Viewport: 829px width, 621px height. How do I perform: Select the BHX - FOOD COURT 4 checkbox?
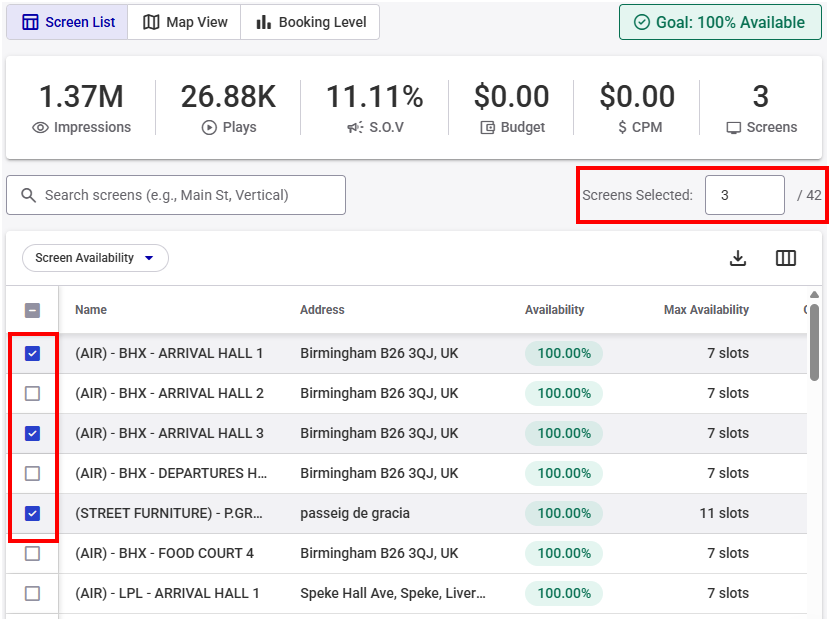pyautogui.click(x=32, y=553)
